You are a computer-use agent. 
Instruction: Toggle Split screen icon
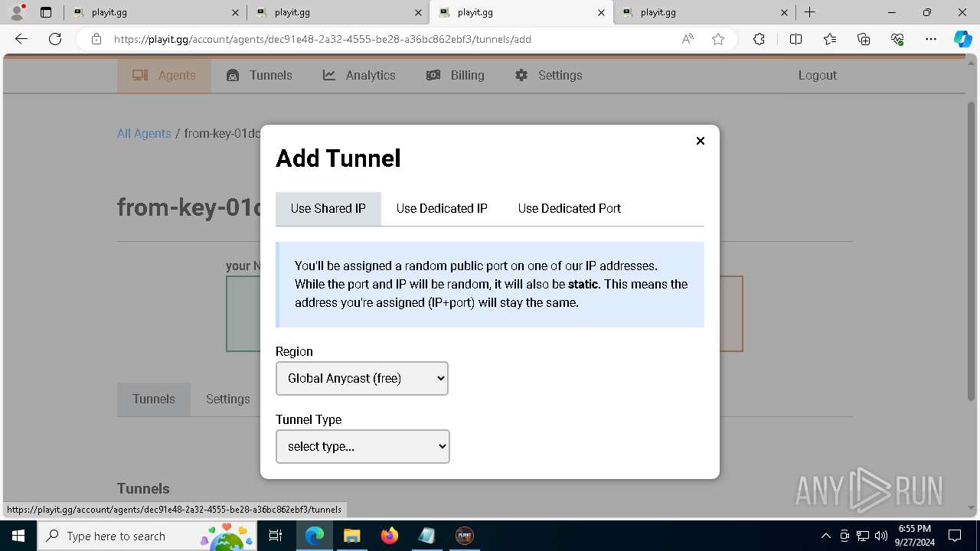[x=795, y=39]
